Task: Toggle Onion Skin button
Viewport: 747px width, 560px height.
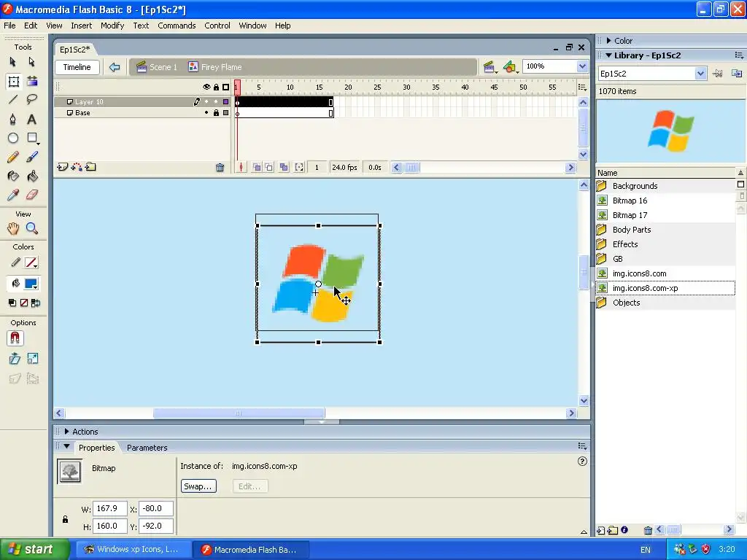Action: (257, 167)
